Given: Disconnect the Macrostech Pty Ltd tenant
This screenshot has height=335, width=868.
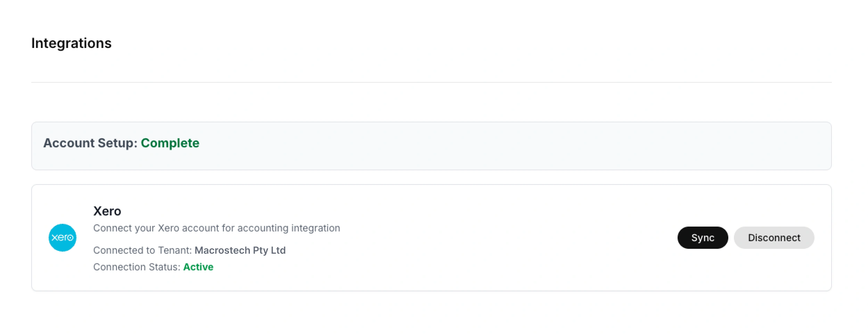Looking at the screenshot, I should click(774, 238).
